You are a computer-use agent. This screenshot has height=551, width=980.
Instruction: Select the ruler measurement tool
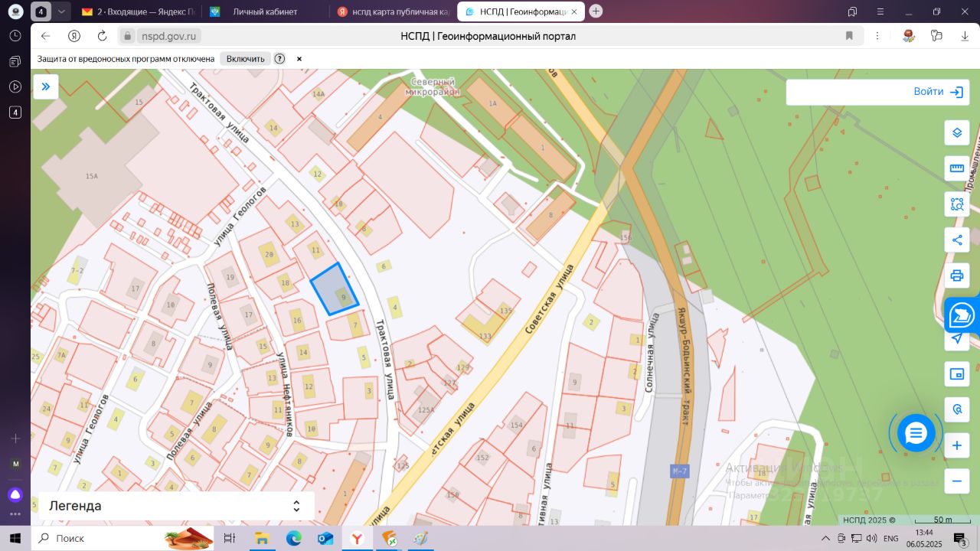coord(956,168)
